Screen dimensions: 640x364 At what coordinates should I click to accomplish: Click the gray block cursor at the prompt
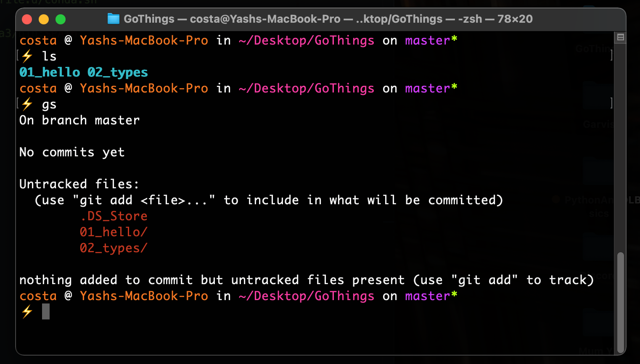46,311
